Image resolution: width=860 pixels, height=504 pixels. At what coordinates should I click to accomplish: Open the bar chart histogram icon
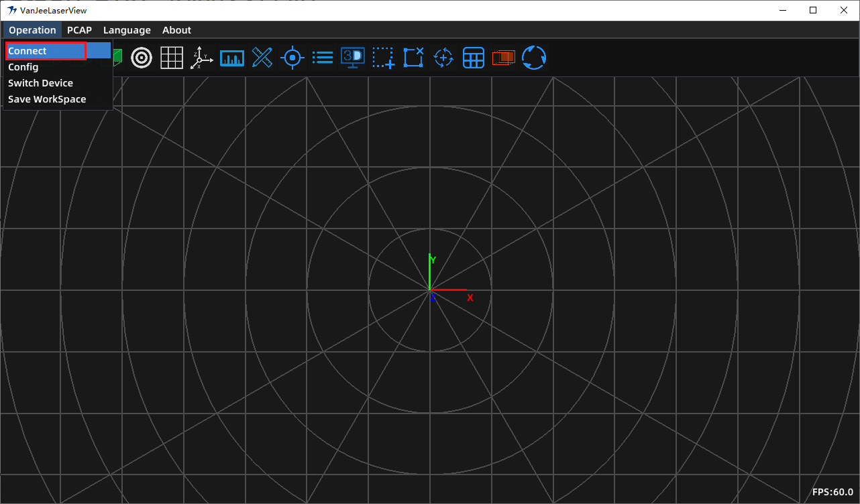pos(232,58)
